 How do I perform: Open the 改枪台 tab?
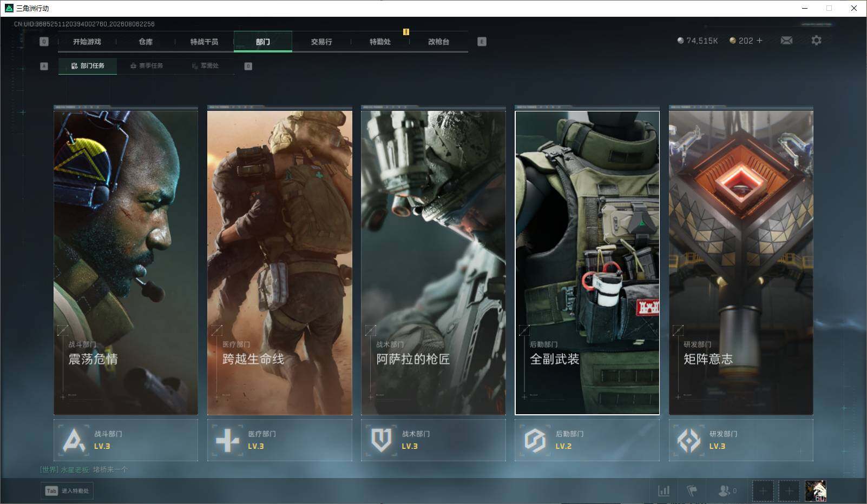(438, 42)
